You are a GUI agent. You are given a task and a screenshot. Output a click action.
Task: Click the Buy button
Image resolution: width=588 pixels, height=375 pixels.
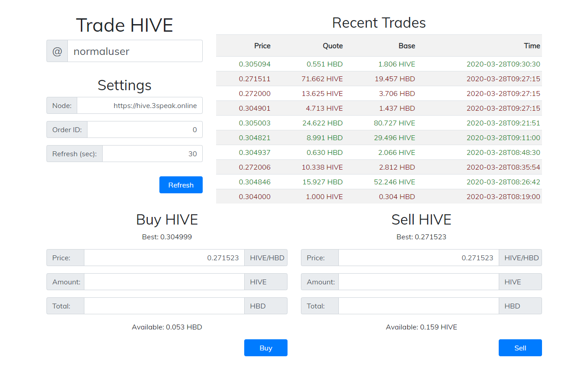tap(266, 348)
